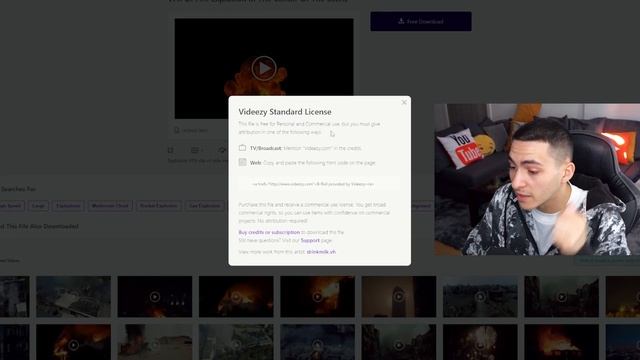Select the Large search tag

click(x=38, y=206)
